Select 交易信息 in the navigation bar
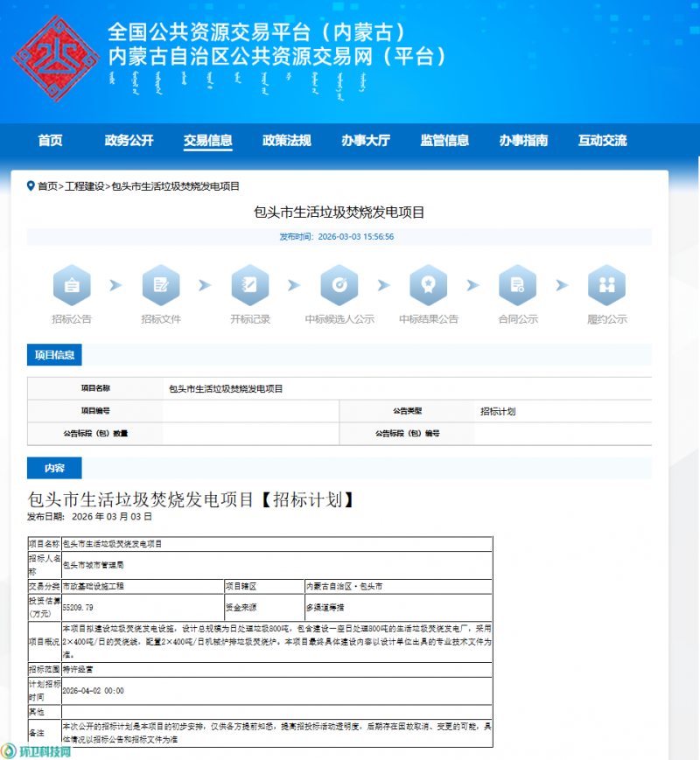Image resolution: width=700 pixels, height=760 pixels. [207, 141]
